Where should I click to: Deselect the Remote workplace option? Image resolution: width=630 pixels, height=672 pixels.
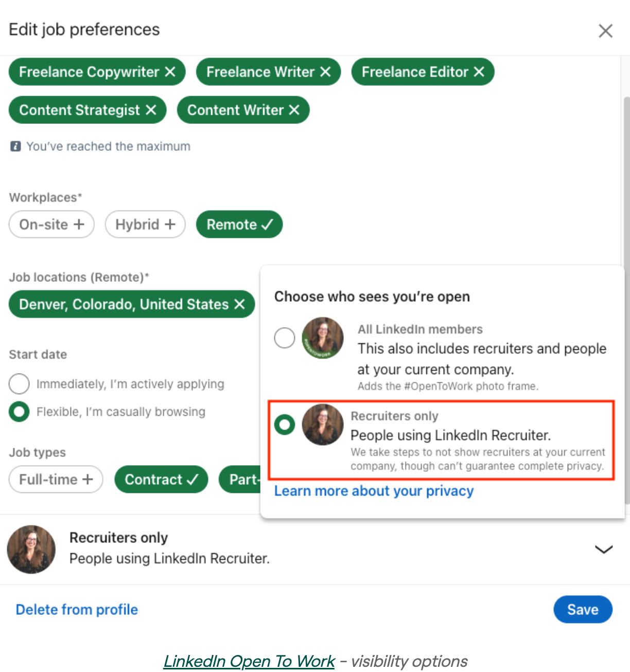(239, 224)
